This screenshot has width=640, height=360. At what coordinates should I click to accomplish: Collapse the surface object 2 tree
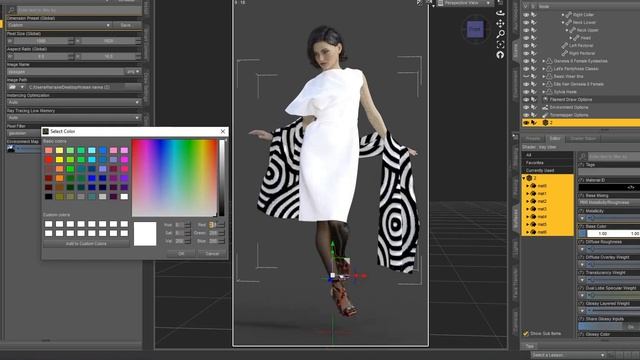[524, 178]
